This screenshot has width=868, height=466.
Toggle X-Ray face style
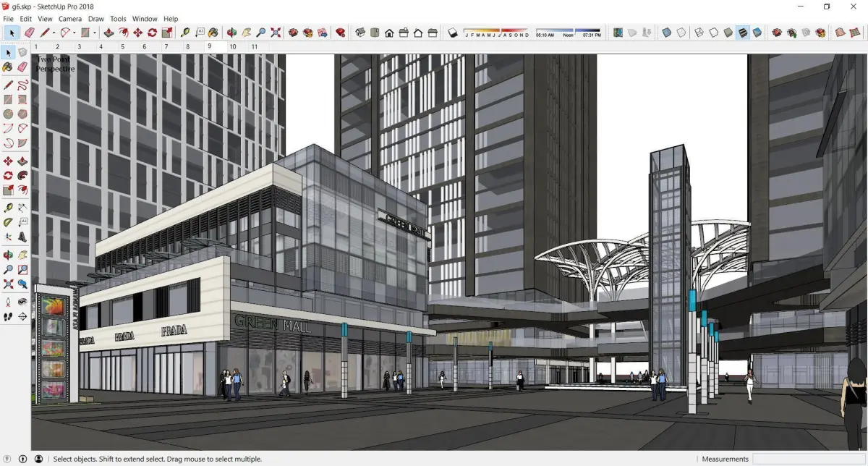pyautogui.click(x=666, y=33)
